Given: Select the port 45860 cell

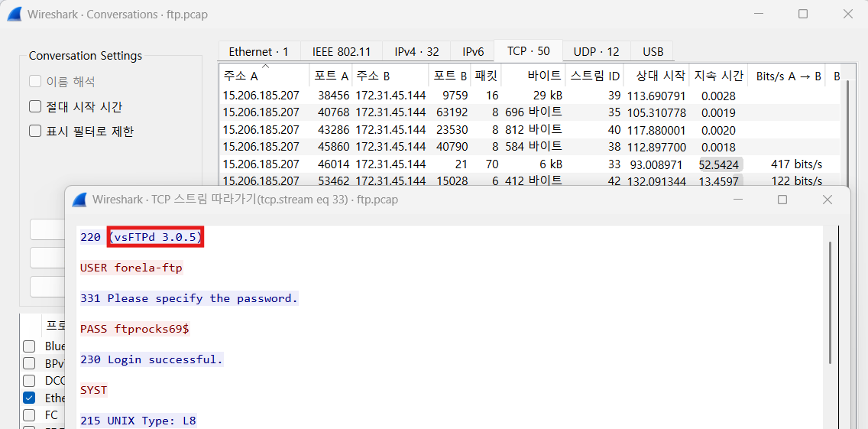Looking at the screenshot, I should (x=333, y=148).
